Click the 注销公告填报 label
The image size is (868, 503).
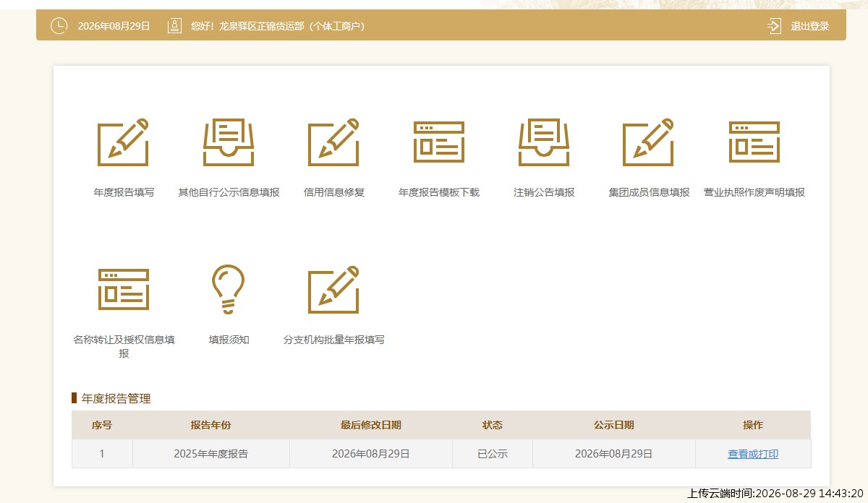(x=544, y=192)
